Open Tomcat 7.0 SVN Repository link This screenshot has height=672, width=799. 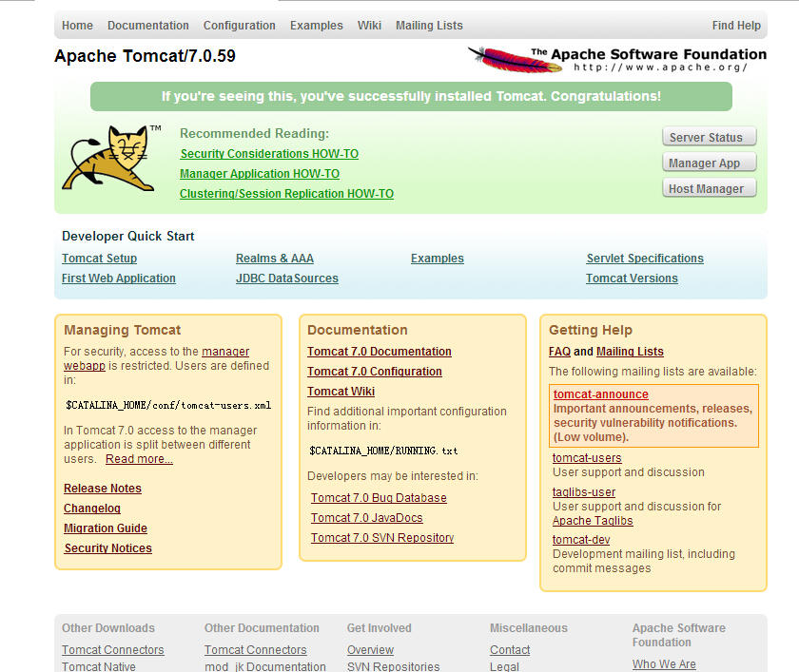[382, 537]
